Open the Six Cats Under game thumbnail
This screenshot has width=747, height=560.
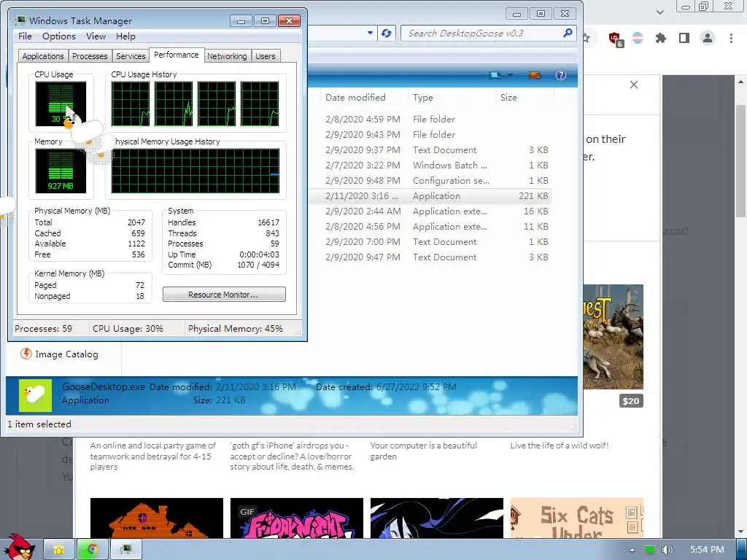[x=576, y=518]
